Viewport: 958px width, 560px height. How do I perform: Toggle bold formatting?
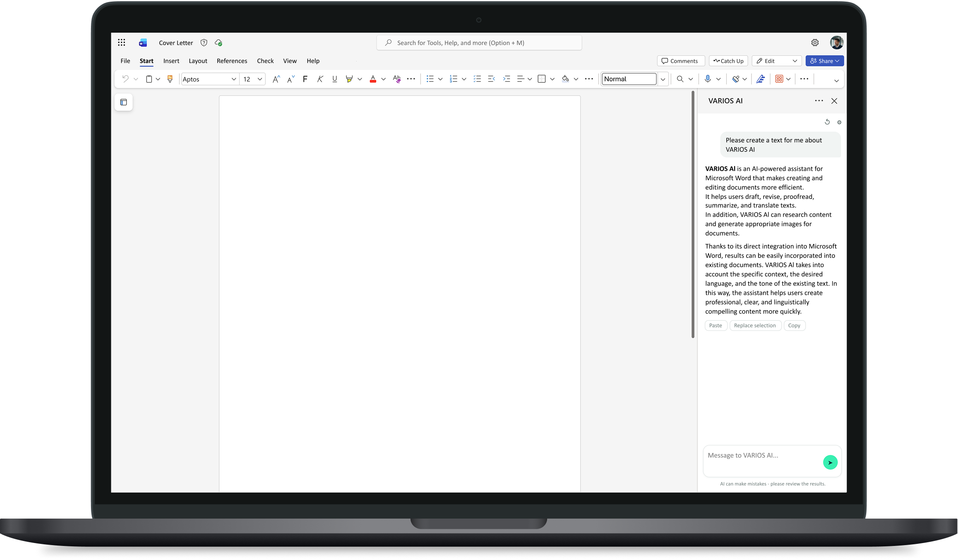coord(305,79)
